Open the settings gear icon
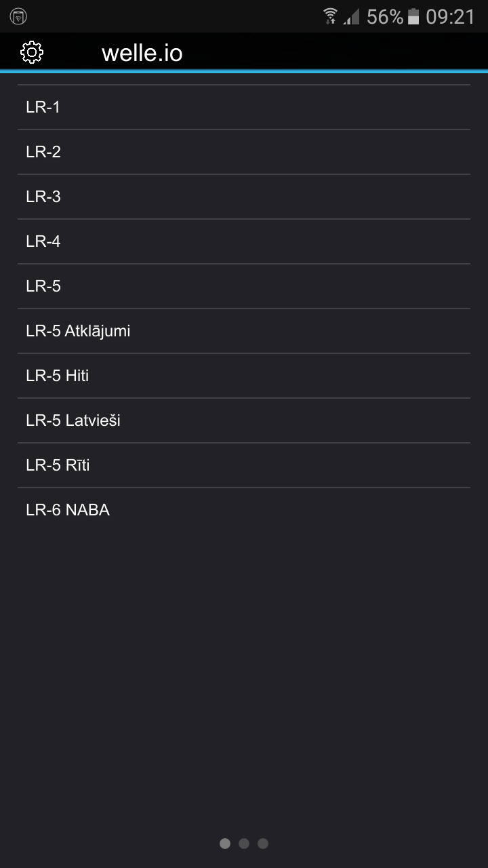This screenshot has height=868, width=488. point(32,52)
